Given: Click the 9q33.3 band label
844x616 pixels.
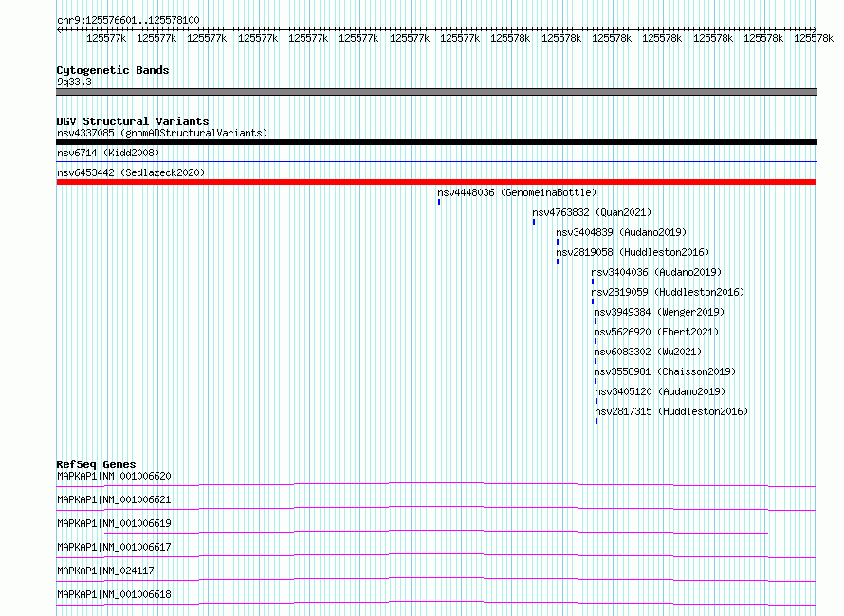Looking at the screenshot, I should (x=74, y=82).
